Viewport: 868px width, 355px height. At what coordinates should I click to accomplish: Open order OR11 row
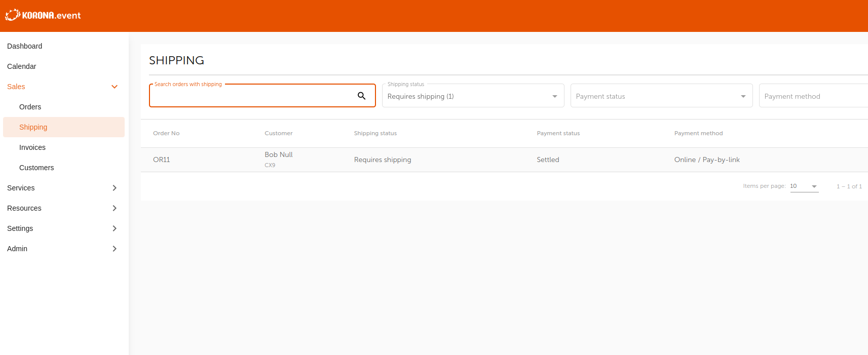point(504,160)
